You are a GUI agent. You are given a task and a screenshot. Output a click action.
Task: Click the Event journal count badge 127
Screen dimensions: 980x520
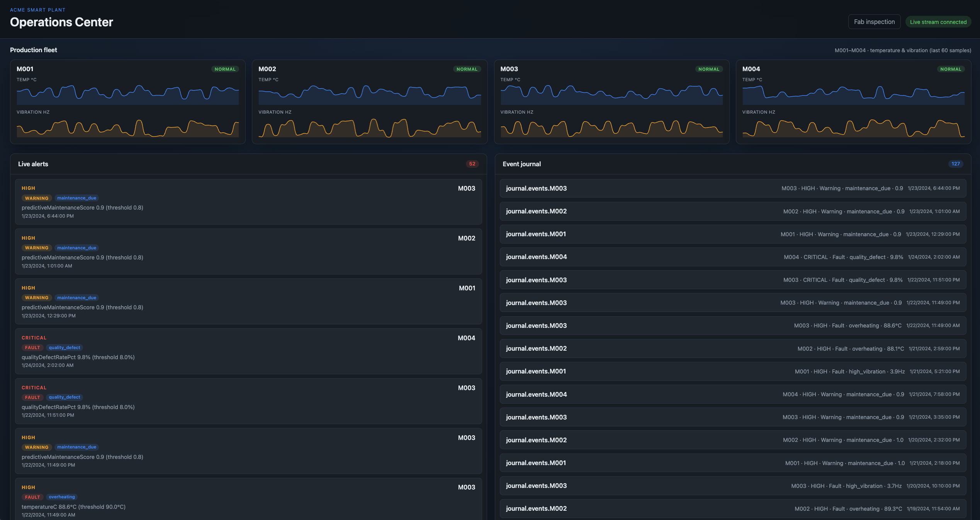(x=956, y=164)
